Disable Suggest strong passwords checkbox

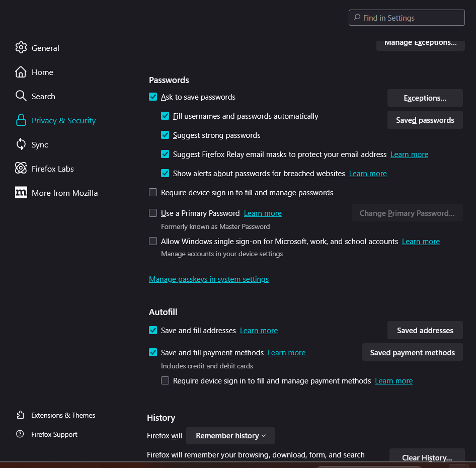pyautogui.click(x=165, y=135)
